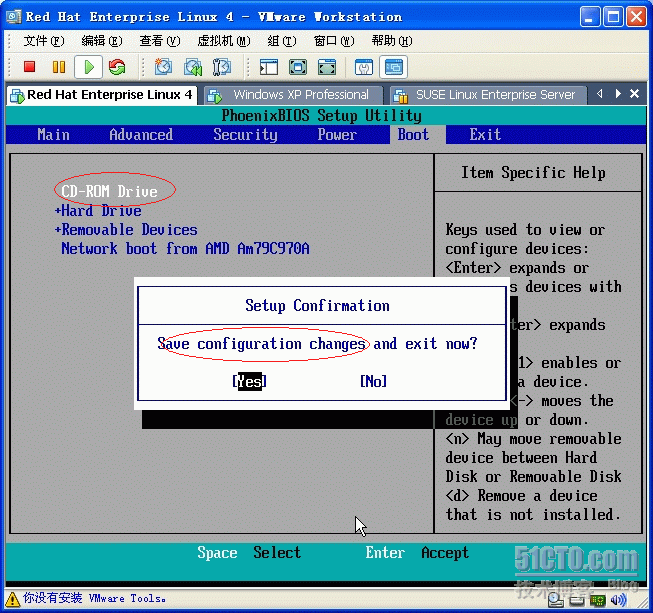Screen dimensions: 653x613
Task: Click the Reset virtual machine icon
Action: [x=117, y=67]
